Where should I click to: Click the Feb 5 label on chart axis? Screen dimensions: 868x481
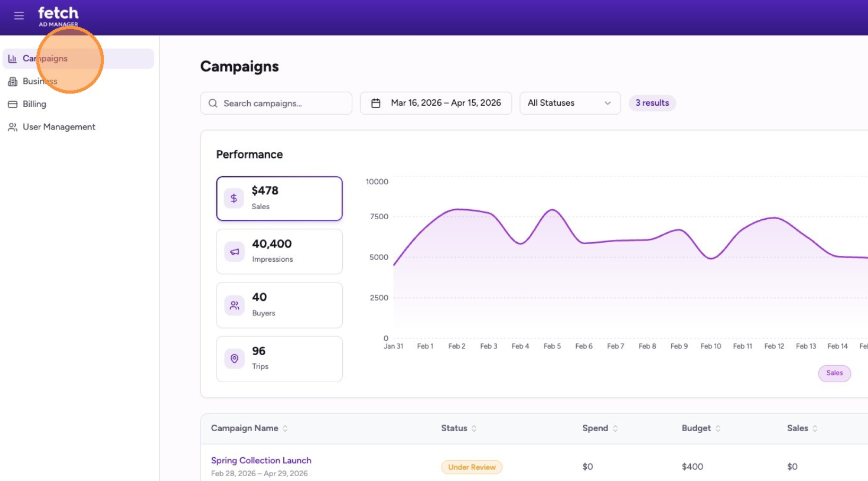coord(552,346)
